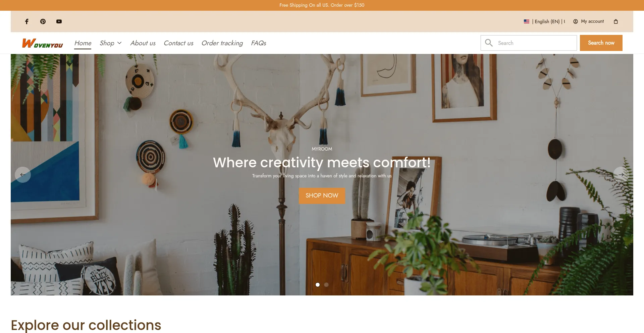Open the English (EN) language selector
The image size is (644, 333).
tap(547, 21)
